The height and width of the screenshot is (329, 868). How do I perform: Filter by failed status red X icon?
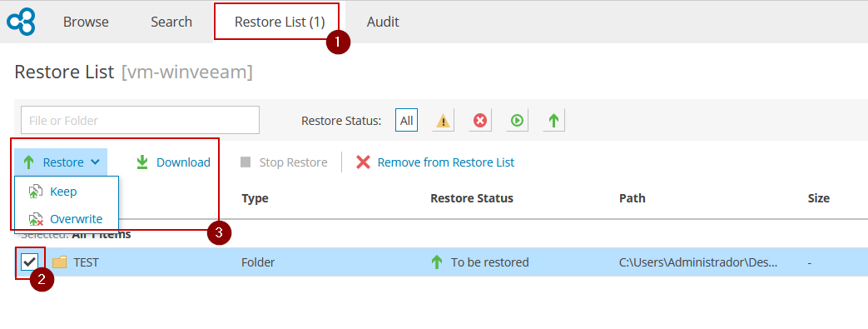coord(480,120)
